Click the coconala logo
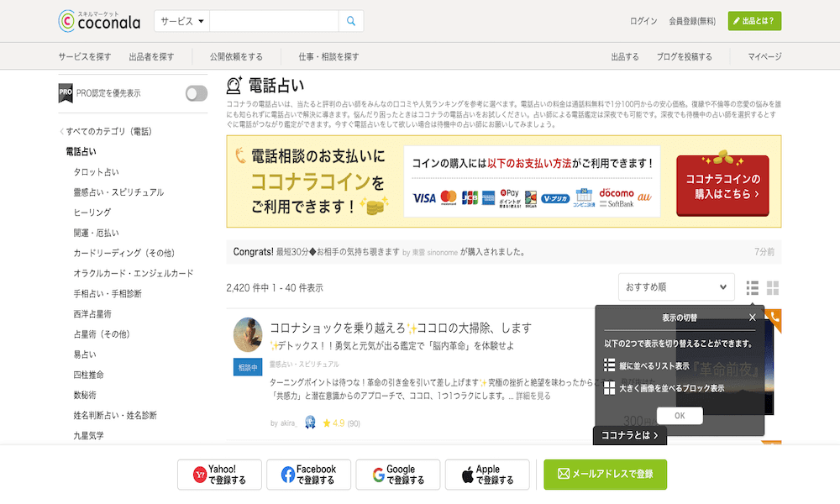 click(99, 21)
